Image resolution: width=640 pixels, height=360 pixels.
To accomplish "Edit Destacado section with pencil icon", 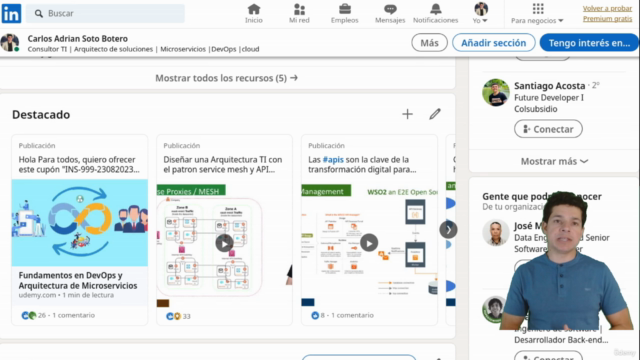I will (435, 114).
